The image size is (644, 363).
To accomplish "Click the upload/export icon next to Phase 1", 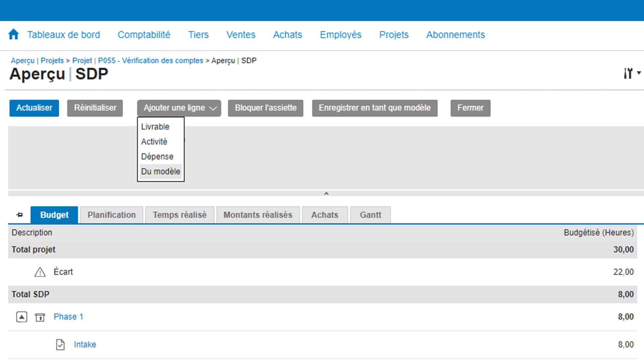I will pos(40,317).
